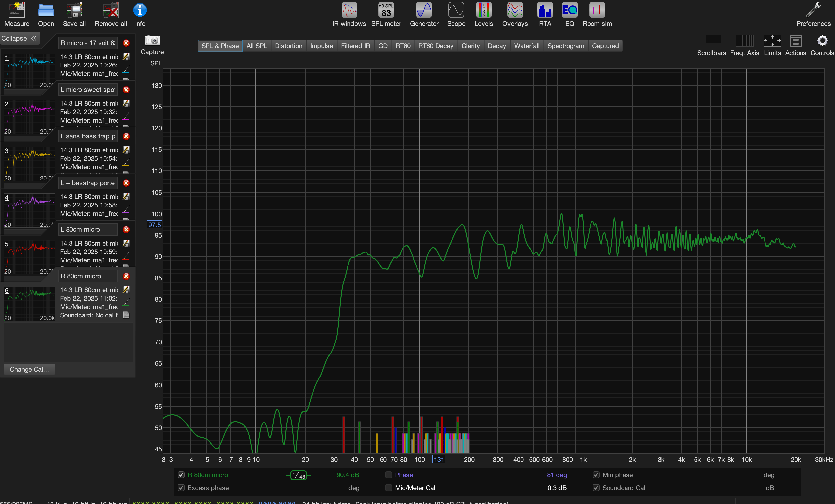Viewport: 835px width, 504px height.
Task: Open graph Controls gear
Action: point(822,45)
